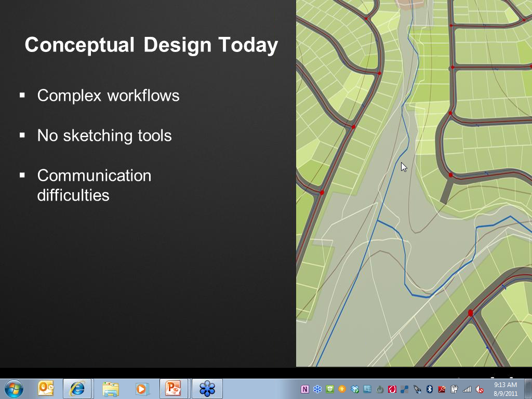Open the power plug battery icon
532x399 pixels.
pos(454,389)
